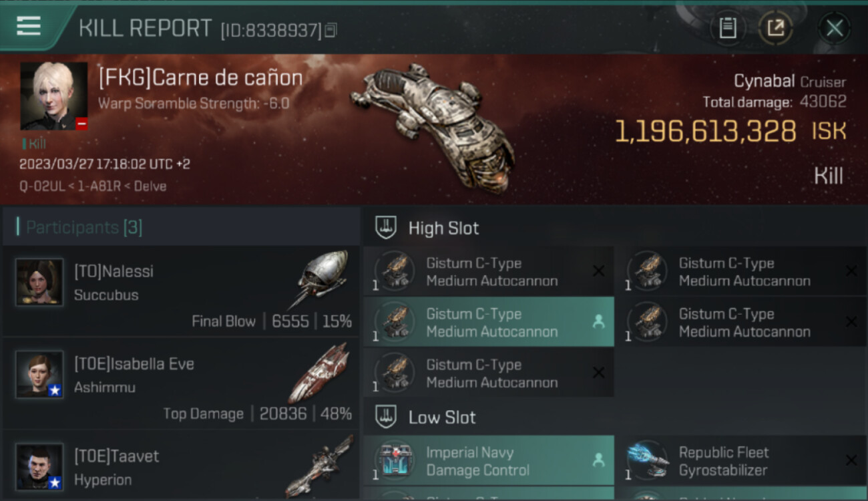The width and height of the screenshot is (868, 501).
Task: View Nalessi's pilot portrait
Action: [x=39, y=283]
